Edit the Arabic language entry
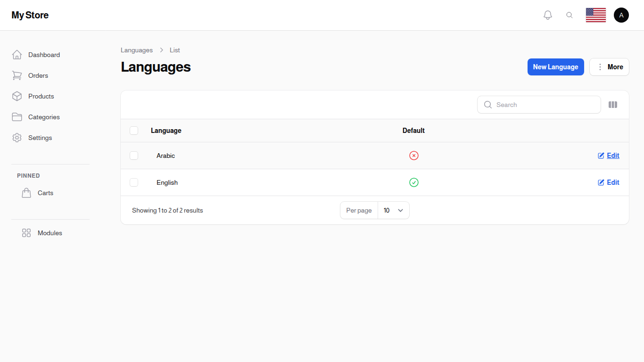The width and height of the screenshot is (644, 362). pos(608,156)
